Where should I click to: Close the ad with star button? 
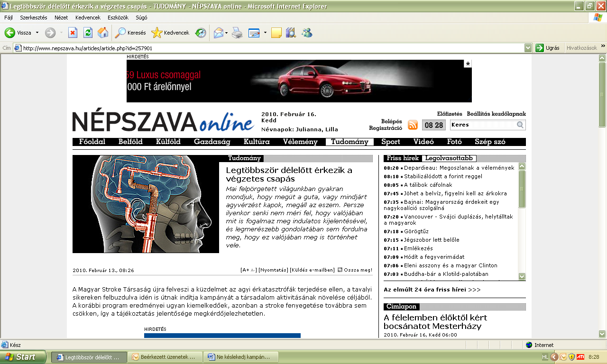468,64
